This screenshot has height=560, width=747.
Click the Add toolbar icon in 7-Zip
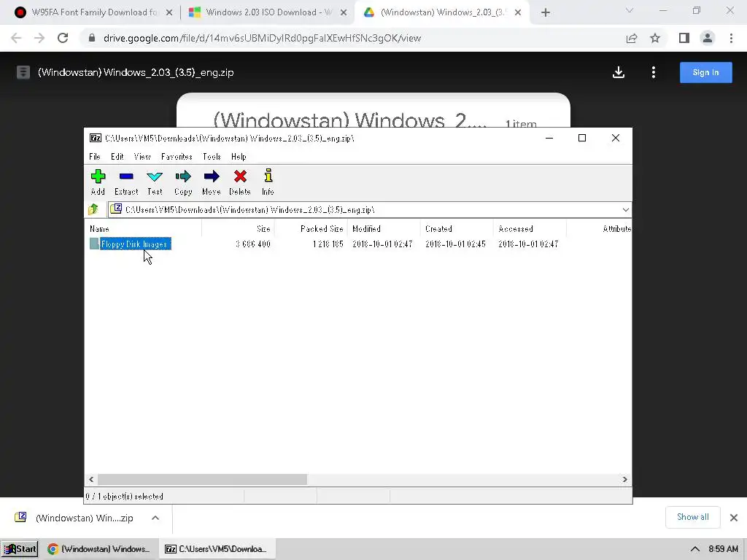tap(98, 182)
